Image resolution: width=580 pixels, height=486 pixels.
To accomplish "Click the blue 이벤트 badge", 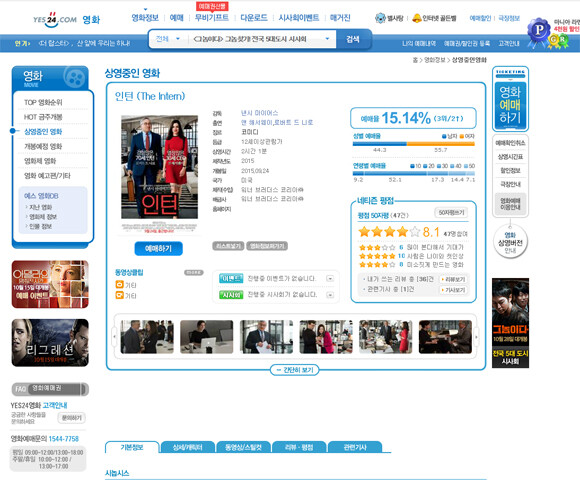I will pos(231,278).
